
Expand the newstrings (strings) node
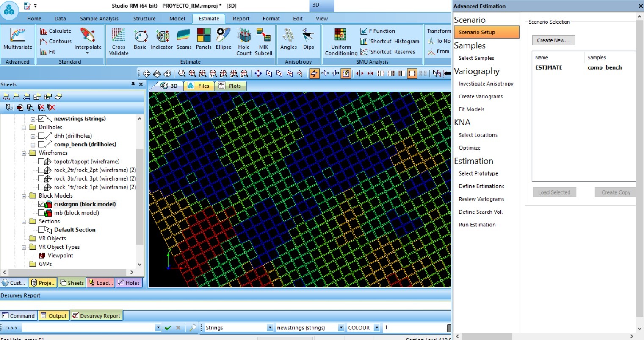pyautogui.click(x=33, y=119)
